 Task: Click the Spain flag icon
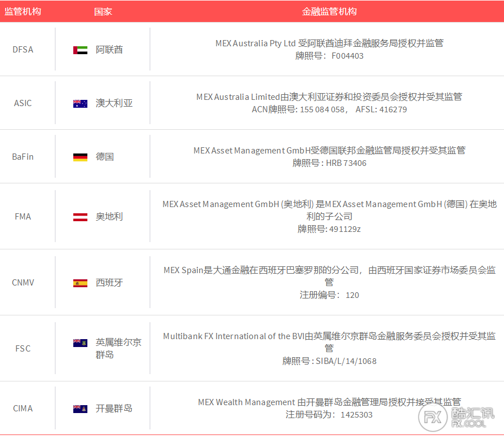click(x=80, y=283)
